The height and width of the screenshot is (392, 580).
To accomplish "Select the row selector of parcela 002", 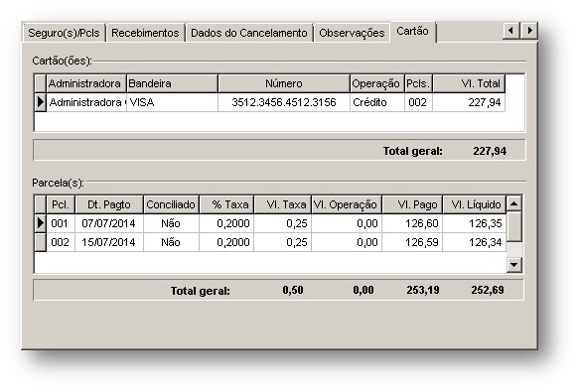I will coord(41,242).
